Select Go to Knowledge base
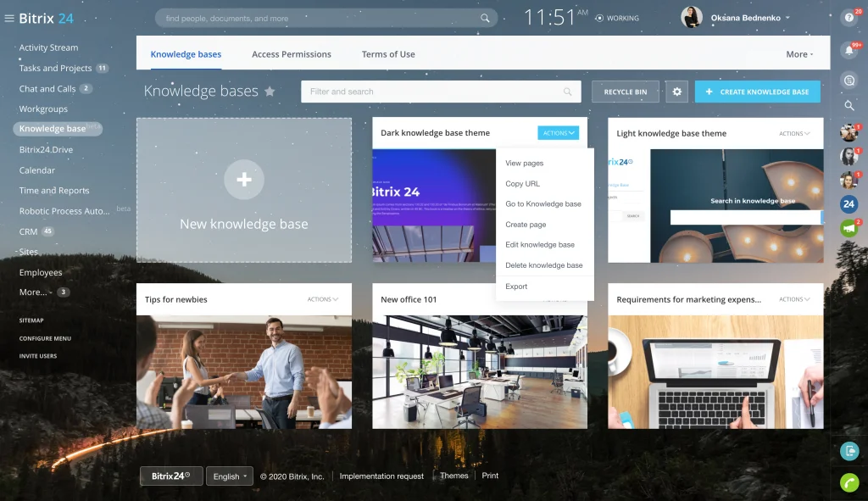Viewport: 868px width, 501px height. 543,203
